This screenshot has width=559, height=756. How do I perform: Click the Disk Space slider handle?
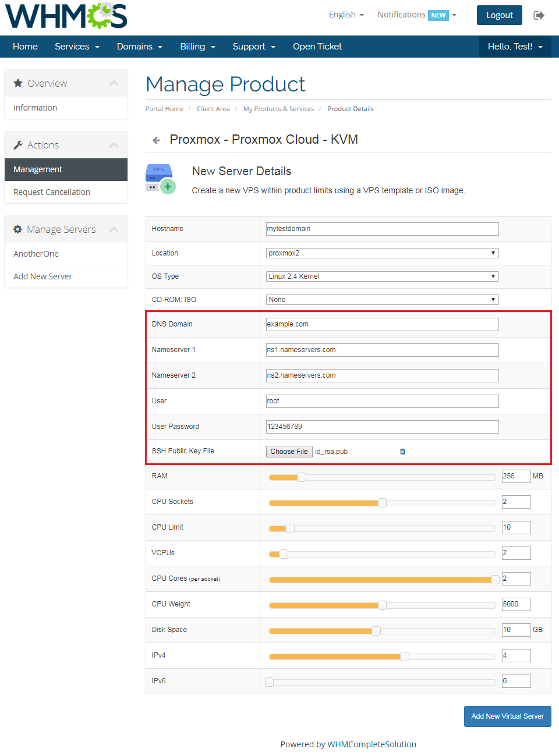click(x=376, y=631)
